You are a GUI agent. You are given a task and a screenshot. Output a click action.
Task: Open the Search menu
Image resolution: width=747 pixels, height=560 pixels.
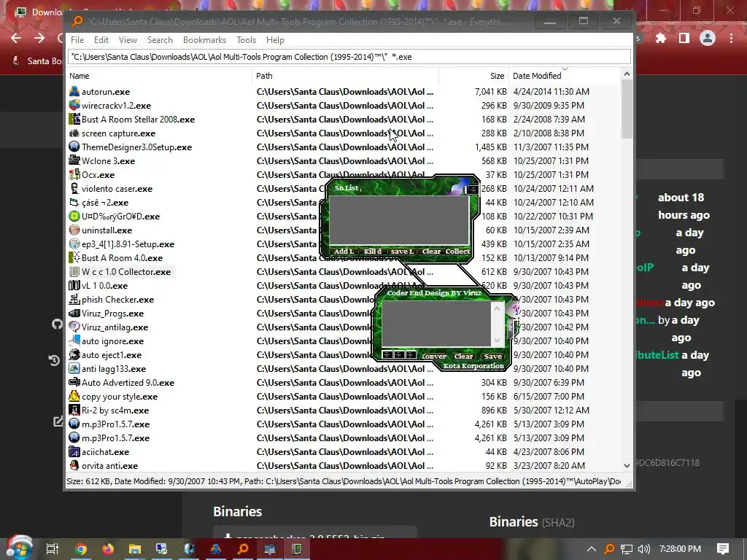pyautogui.click(x=160, y=40)
